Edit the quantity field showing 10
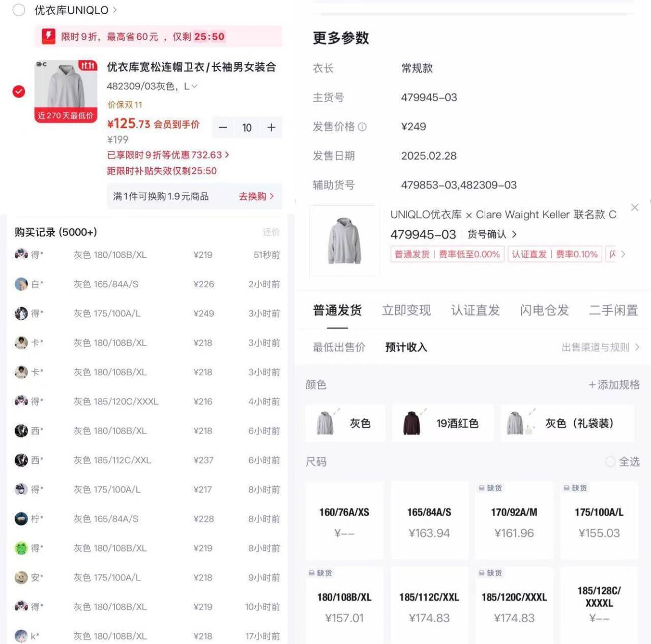Screen dimensions: 651x644 247,128
